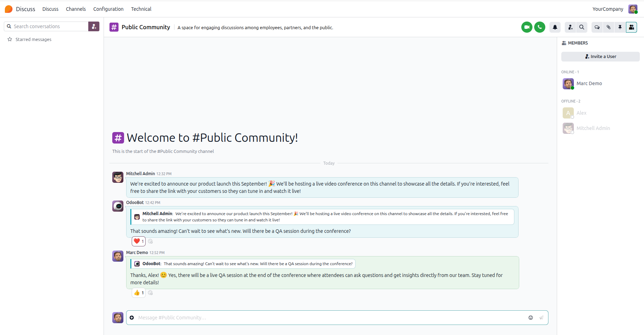
Task: Start a video call in Public Community
Action: (527, 27)
